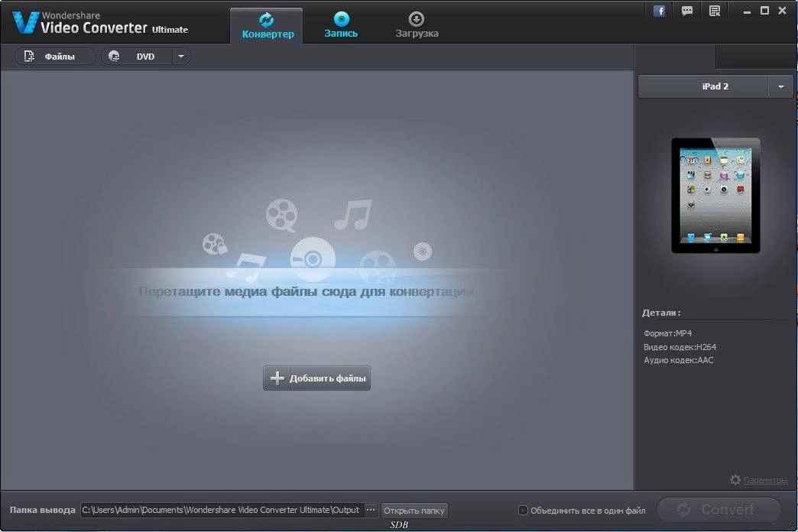Open the Параметры settings link

pyautogui.click(x=765, y=480)
